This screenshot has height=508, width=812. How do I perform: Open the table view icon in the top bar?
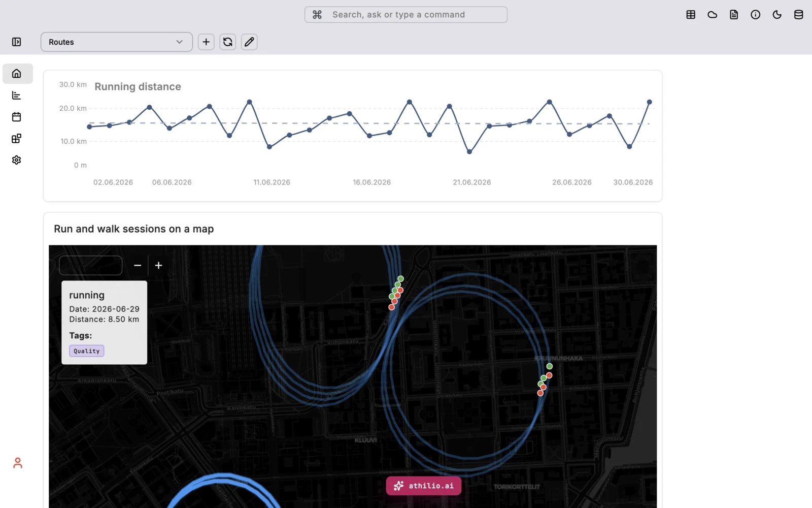691,15
